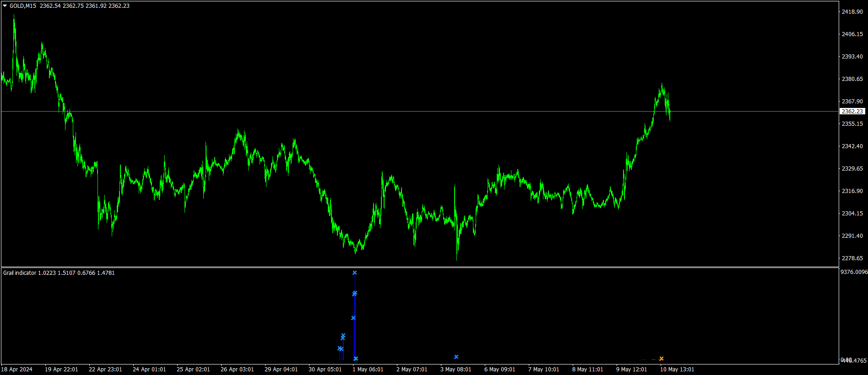Click the 10 May 13:01 time label
The width and height of the screenshot is (868, 375).
(677, 370)
